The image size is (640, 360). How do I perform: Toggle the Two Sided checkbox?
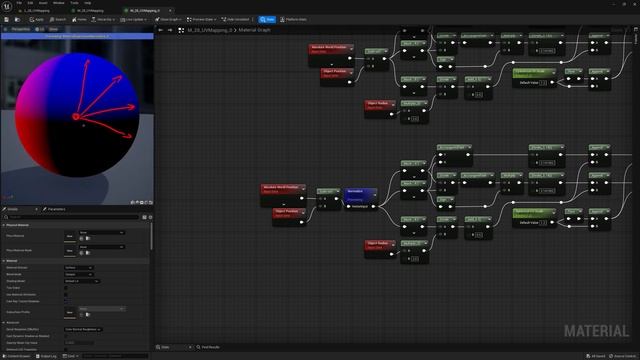66,288
